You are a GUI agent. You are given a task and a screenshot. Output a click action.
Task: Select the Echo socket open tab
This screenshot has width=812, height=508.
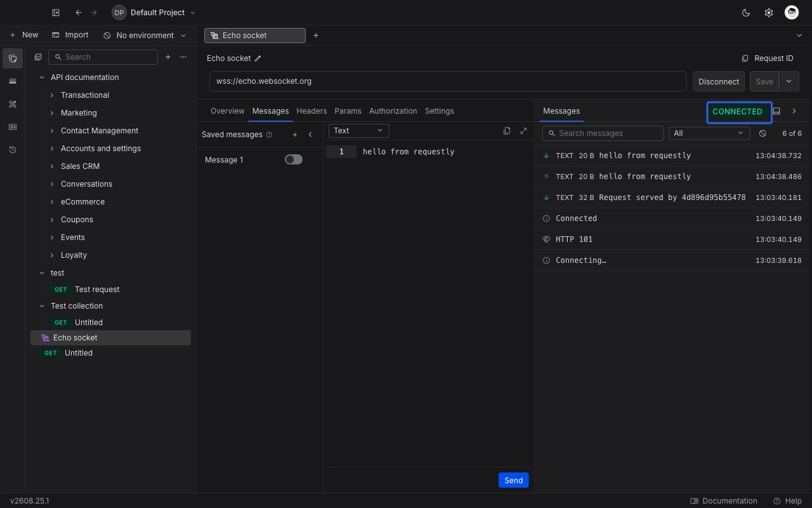point(255,36)
